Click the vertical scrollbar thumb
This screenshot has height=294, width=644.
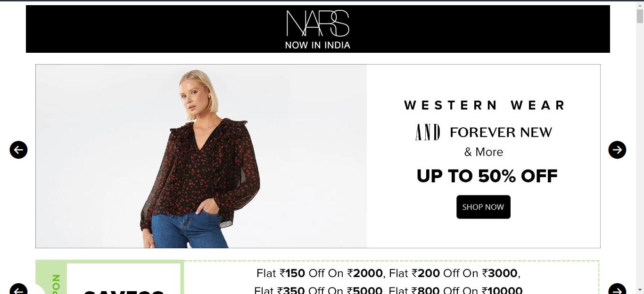(640, 16)
